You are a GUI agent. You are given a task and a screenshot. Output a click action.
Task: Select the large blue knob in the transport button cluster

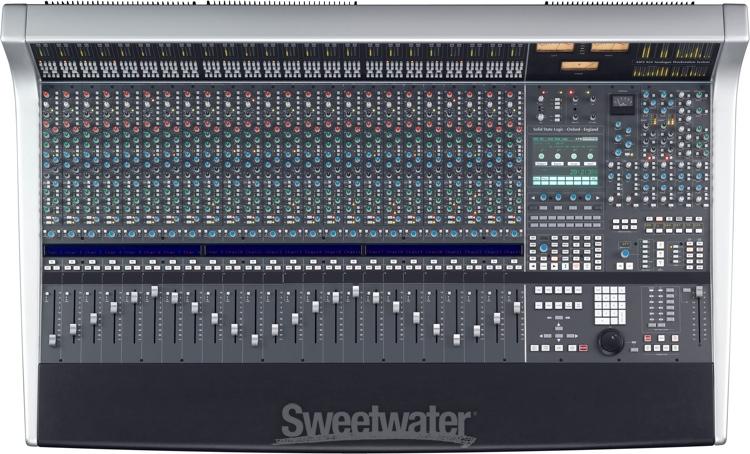click(544, 248)
